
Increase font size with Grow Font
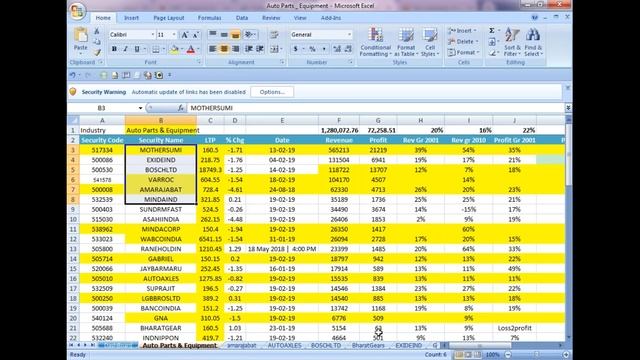point(185,35)
